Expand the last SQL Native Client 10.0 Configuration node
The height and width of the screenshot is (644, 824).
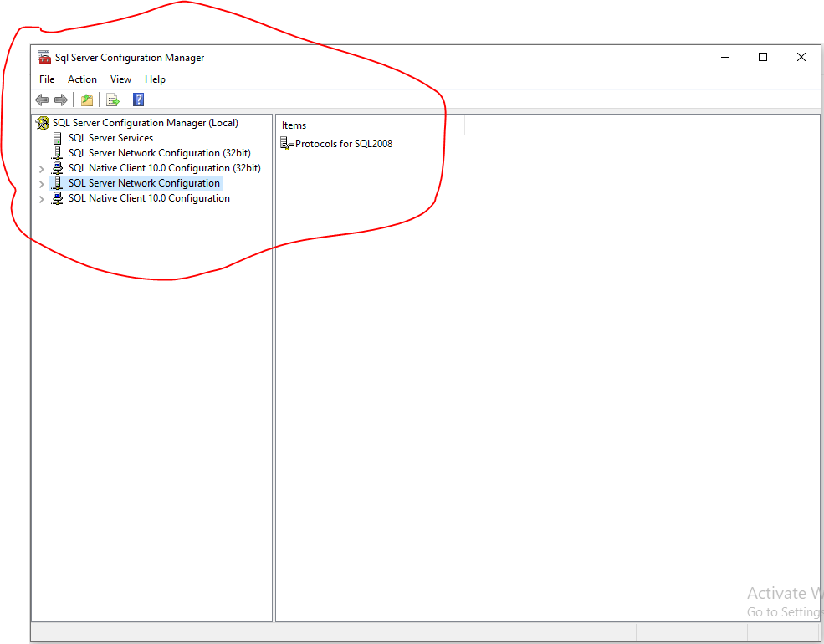(42, 199)
